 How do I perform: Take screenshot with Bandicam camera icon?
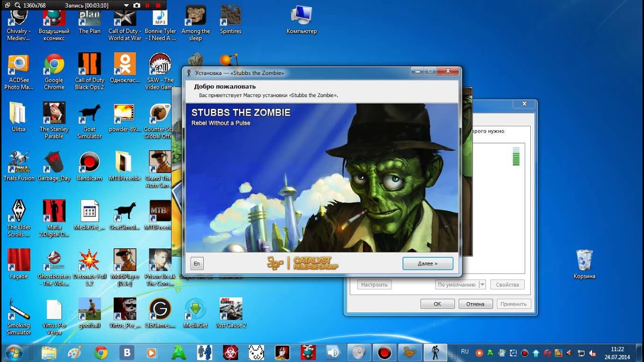[136, 6]
